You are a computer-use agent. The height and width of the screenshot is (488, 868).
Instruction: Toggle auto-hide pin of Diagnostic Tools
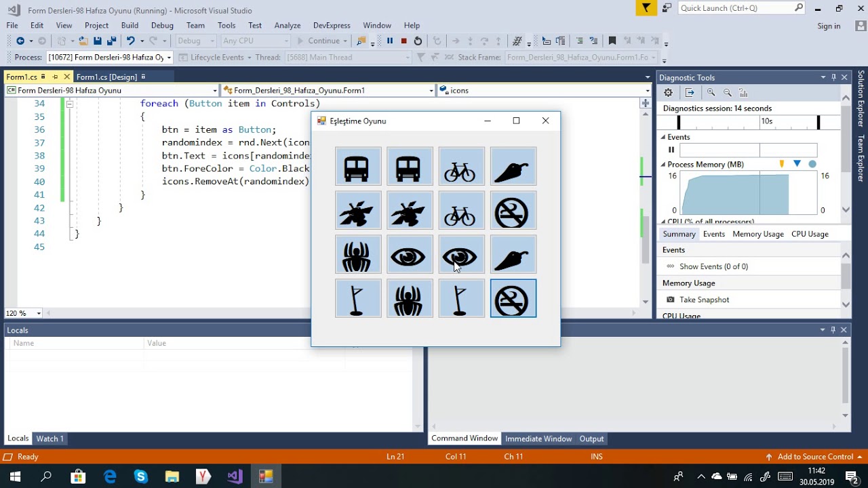click(833, 77)
